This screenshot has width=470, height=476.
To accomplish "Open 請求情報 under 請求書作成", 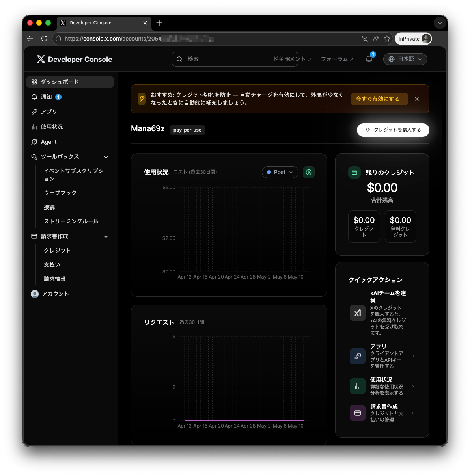I will click(55, 279).
